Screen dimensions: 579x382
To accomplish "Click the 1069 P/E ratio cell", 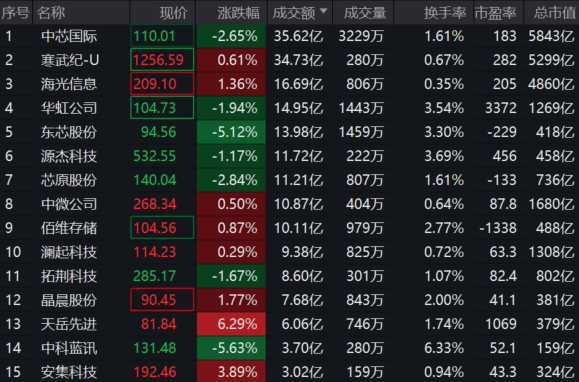I will click(x=500, y=324).
